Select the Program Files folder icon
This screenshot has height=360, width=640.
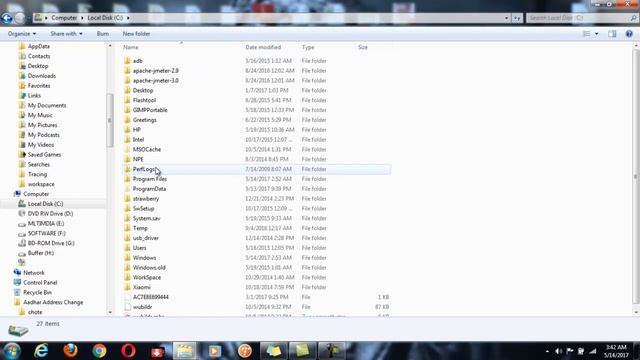[x=127, y=179]
